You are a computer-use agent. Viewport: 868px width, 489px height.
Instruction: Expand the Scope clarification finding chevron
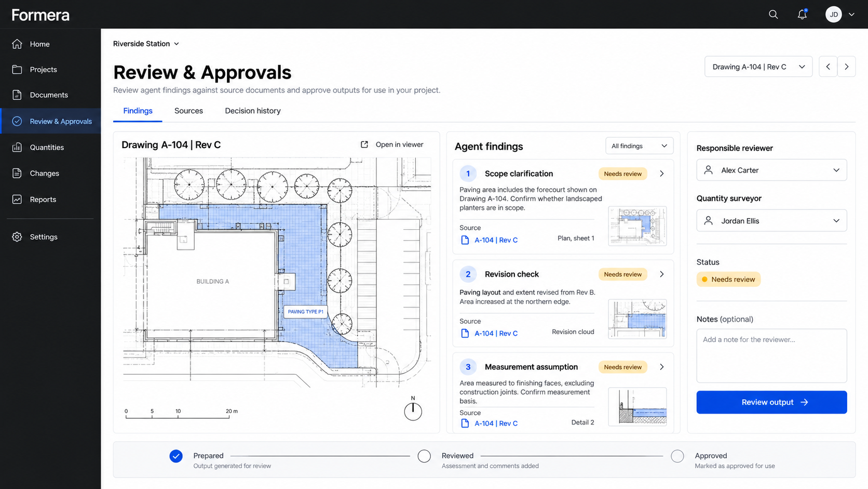(x=662, y=174)
